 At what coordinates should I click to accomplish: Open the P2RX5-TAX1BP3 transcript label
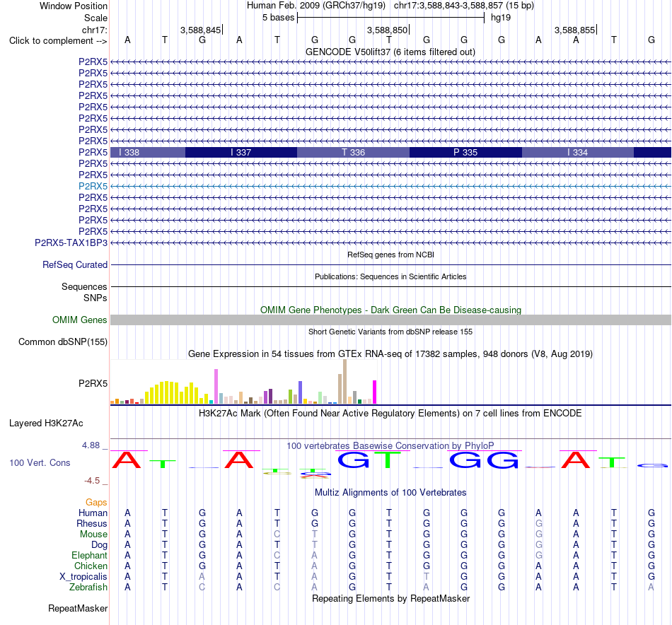pyautogui.click(x=71, y=243)
